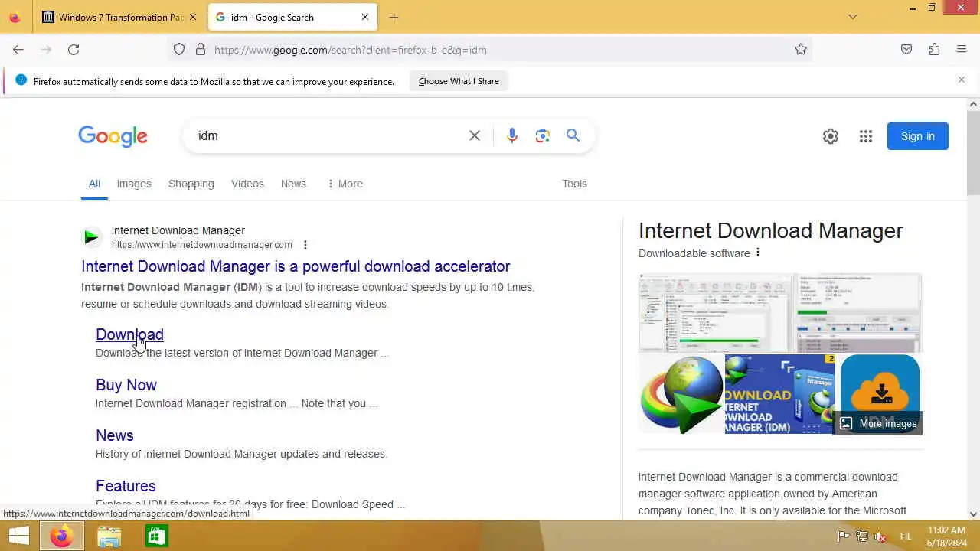Reload the page with the refresh icon
This screenshot has height=551, width=980.
[73, 50]
